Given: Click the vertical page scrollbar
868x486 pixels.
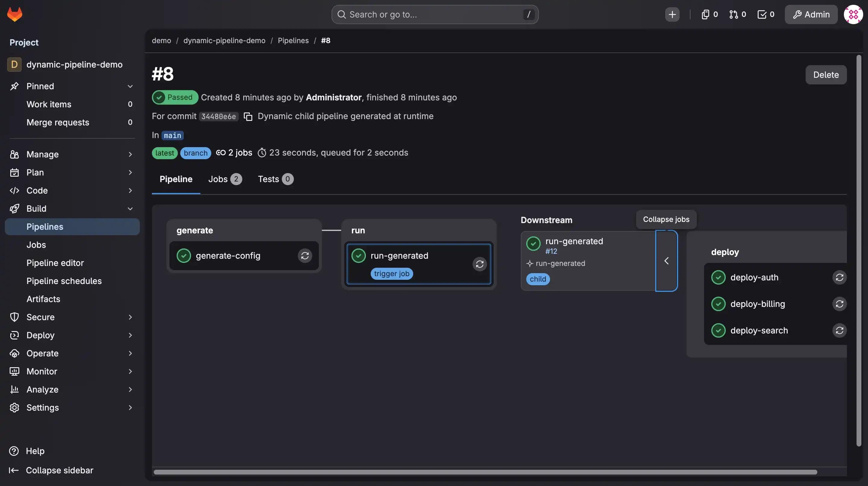Looking at the screenshot, I should [x=859, y=251].
